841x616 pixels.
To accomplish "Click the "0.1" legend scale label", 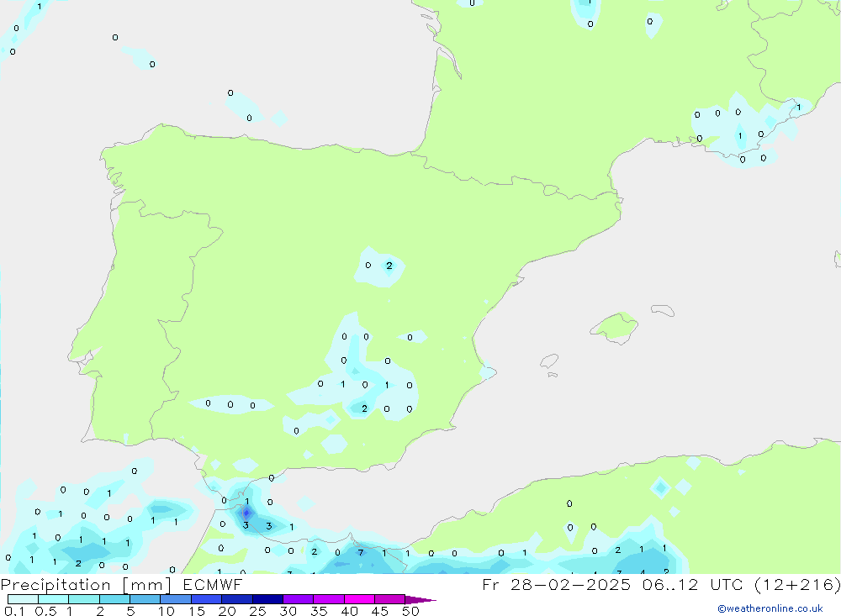I will pos(14,611).
